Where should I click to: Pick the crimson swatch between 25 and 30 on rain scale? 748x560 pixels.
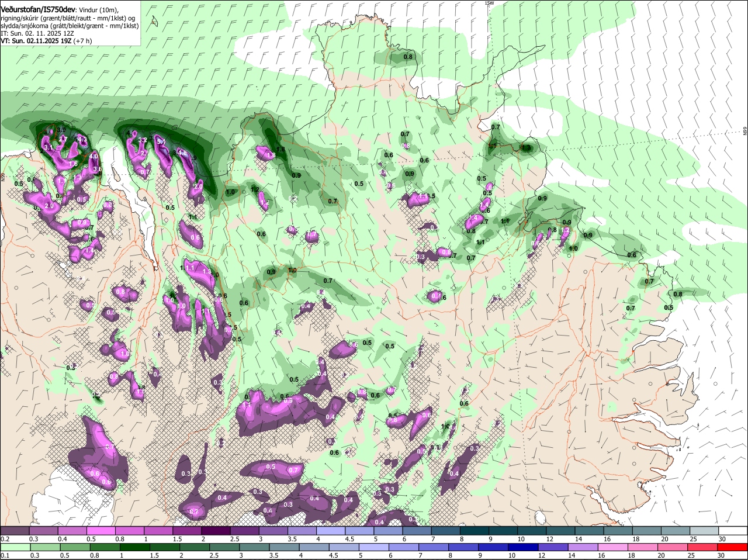click(x=704, y=547)
